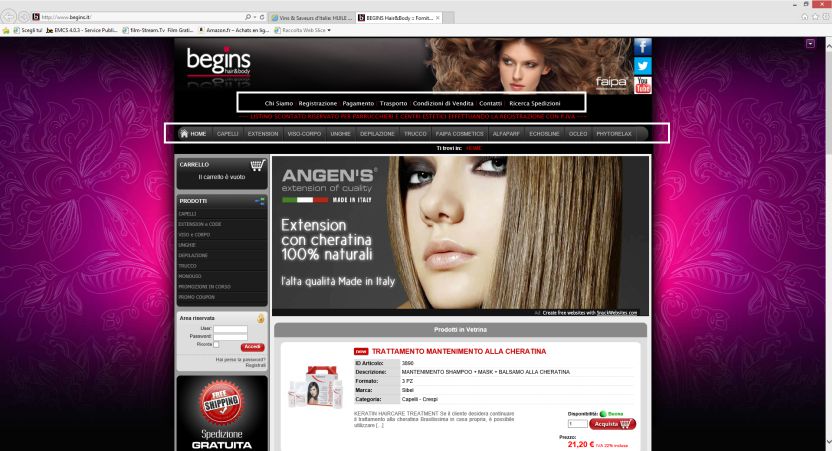The height and width of the screenshot is (451, 832).
Task: Open Ricerca Spedizioni link
Action: point(534,103)
